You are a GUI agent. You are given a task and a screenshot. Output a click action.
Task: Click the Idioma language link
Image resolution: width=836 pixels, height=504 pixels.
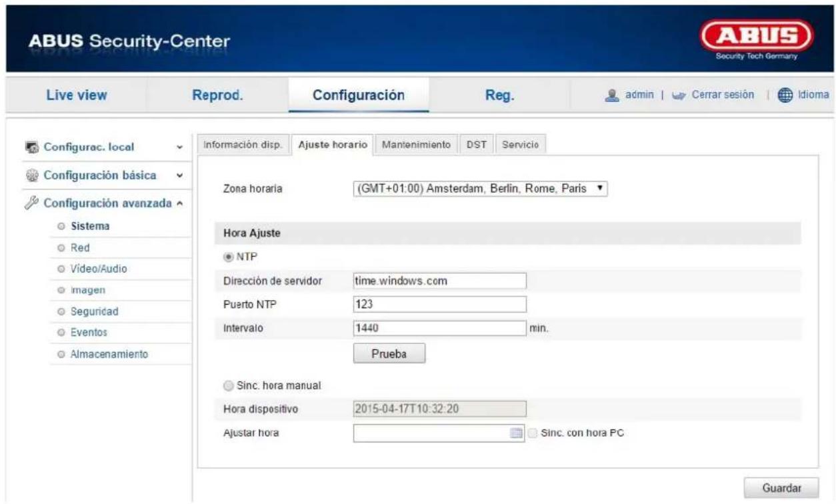[812, 95]
